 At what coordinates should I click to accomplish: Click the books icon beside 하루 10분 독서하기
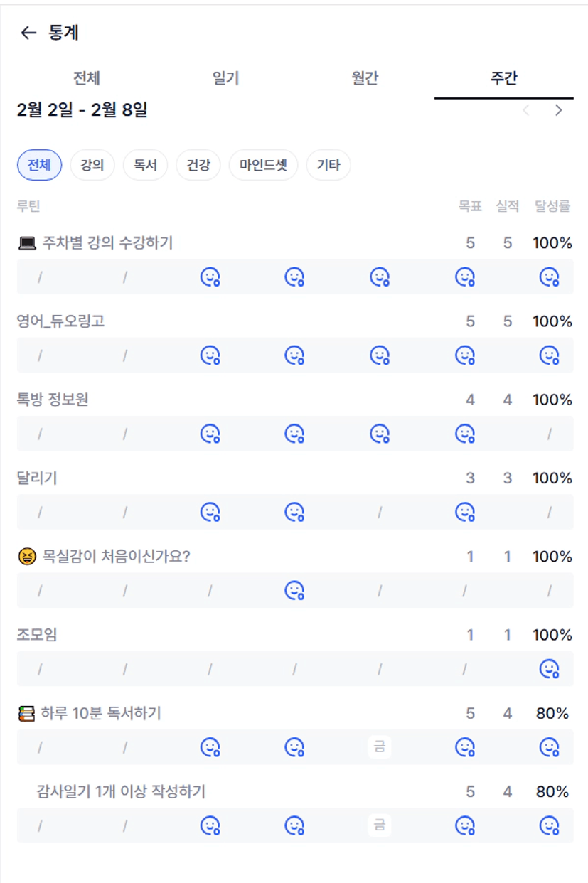tap(26, 713)
